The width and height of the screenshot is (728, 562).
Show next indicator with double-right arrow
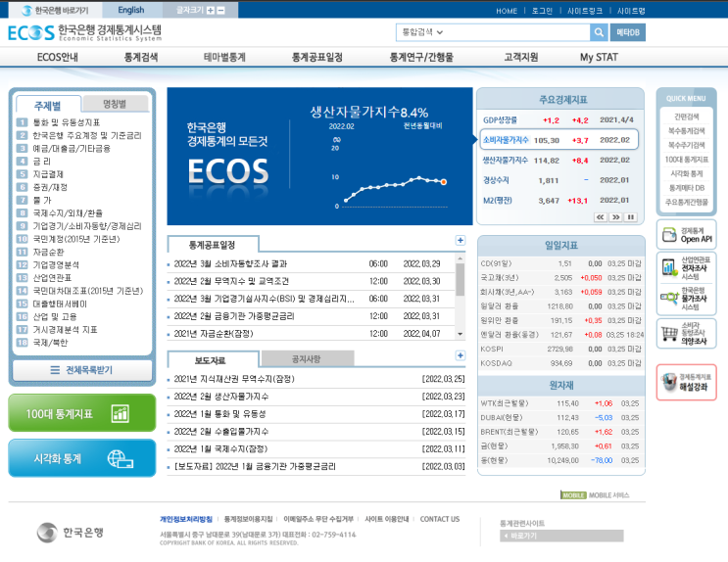[x=615, y=217]
